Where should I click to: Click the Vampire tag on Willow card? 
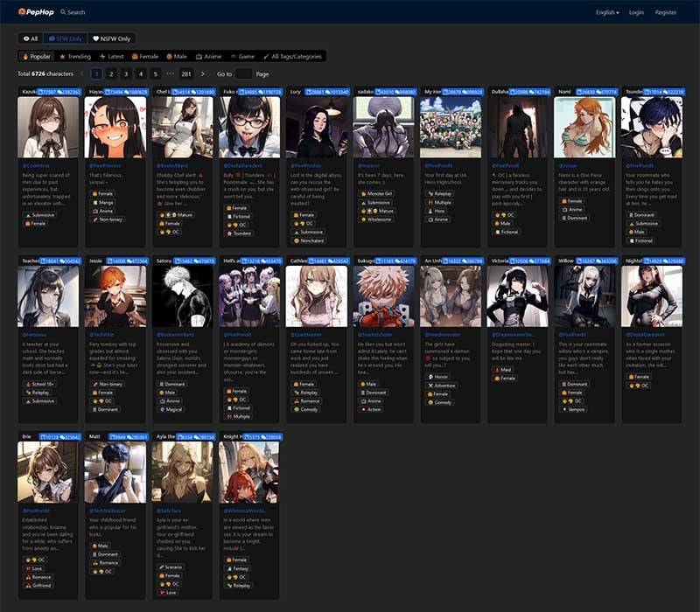pyautogui.click(x=574, y=409)
